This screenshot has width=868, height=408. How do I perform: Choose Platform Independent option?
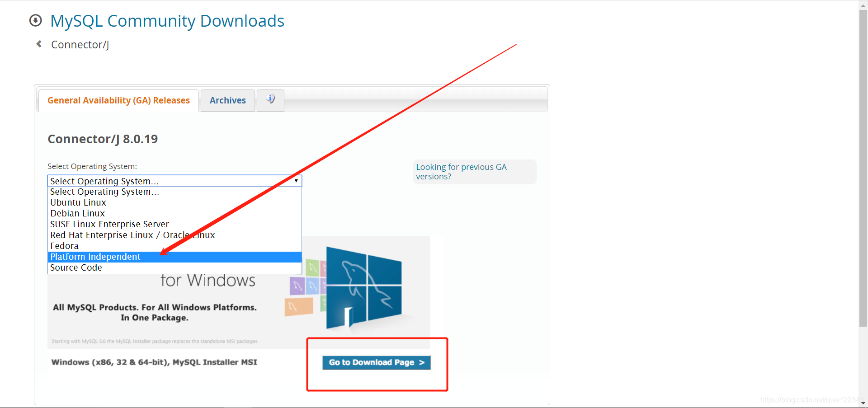[x=175, y=257]
